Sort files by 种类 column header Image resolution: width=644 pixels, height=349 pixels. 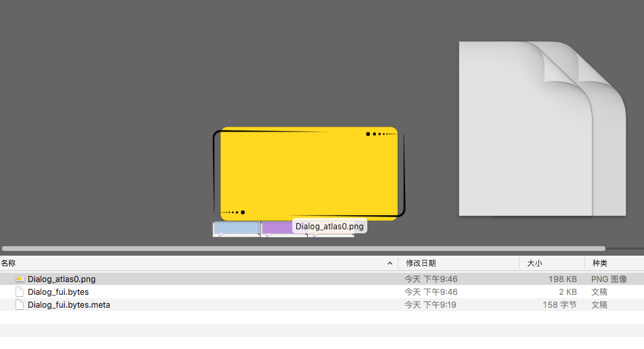pyautogui.click(x=599, y=263)
